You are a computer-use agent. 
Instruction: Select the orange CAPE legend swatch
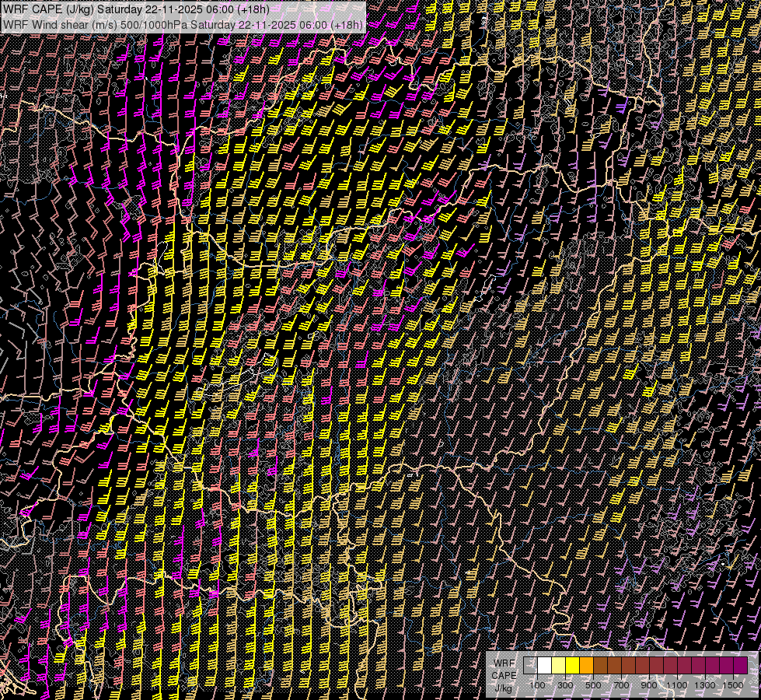(586, 665)
